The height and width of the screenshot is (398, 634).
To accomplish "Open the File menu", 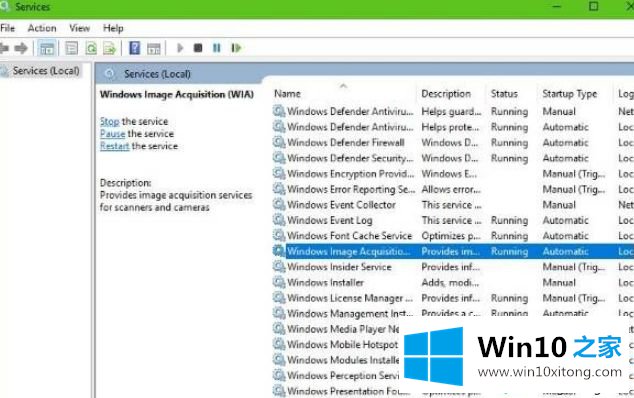I will click(8, 28).
